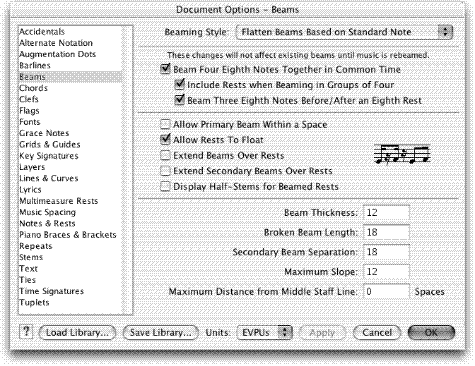Disable Allow Rests To Float

click(x=165, y=140)
